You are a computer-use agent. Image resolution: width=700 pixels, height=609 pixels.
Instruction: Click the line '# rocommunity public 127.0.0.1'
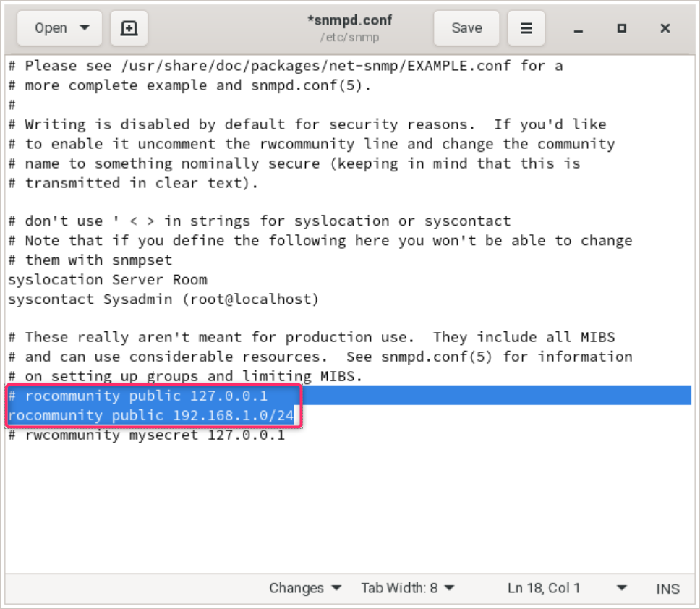[x=138, y=396]
